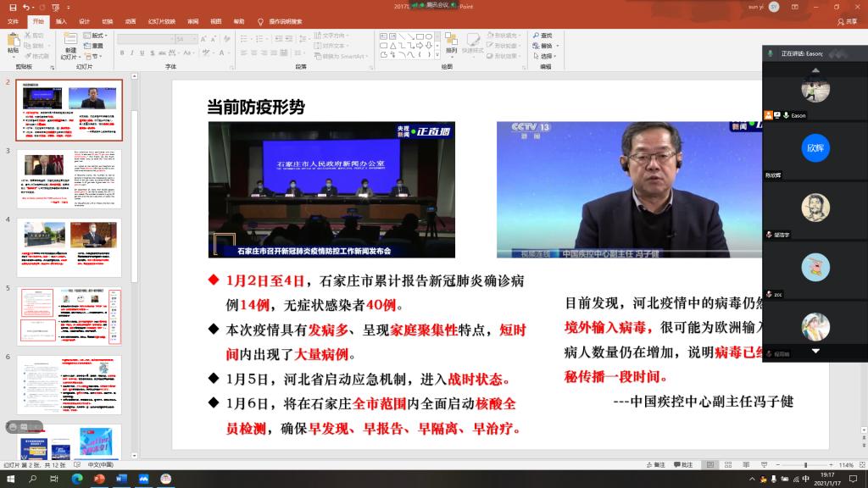868x488 pixels.
Task: Open the File (文件) menu
Action: click(13, 21)
